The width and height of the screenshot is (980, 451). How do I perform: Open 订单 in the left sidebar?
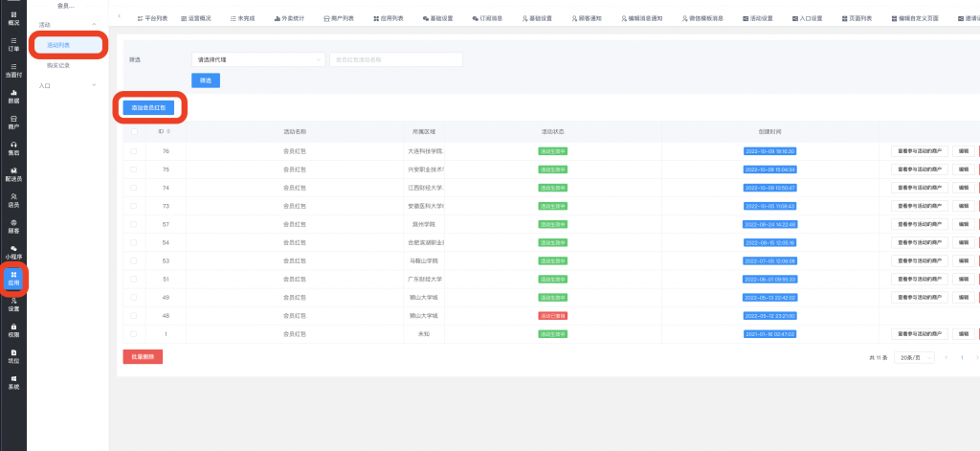tap(13, 43)
